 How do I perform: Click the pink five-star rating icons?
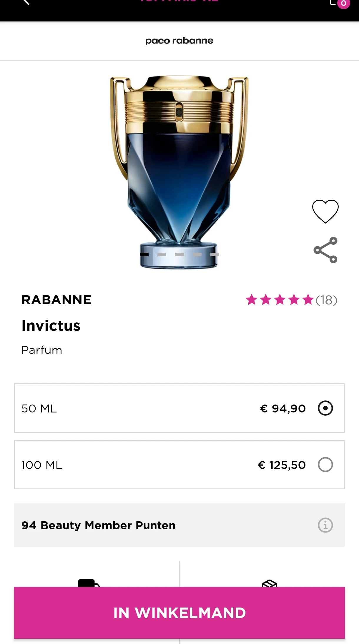[280, 300]
